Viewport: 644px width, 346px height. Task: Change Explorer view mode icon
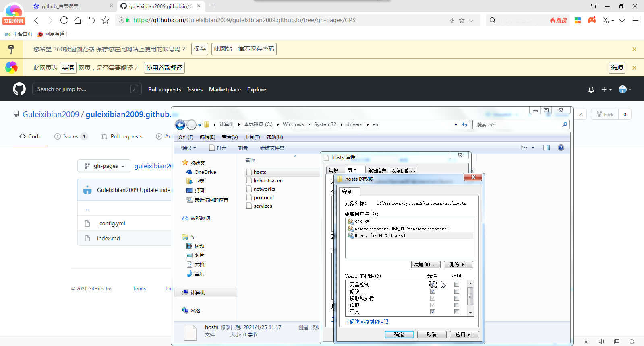(x=524, y=148)
